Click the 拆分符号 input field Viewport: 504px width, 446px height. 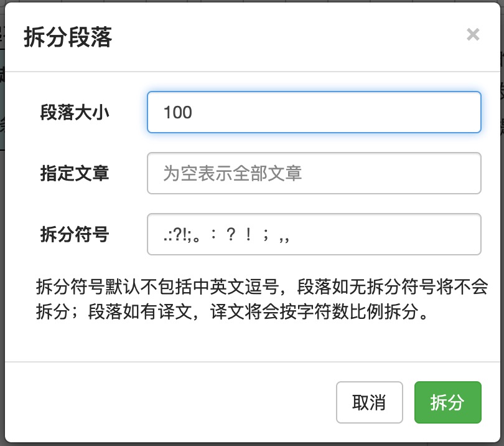point(314,234)
